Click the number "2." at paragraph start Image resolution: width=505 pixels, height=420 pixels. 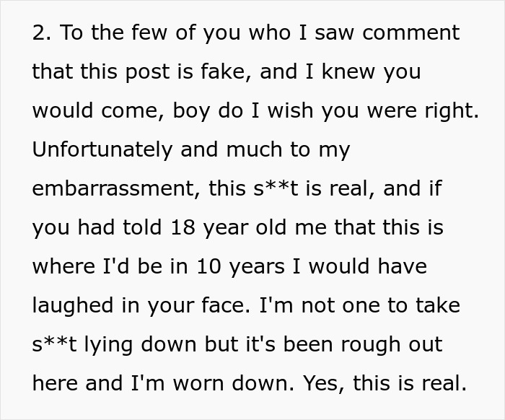pos(40,32)
